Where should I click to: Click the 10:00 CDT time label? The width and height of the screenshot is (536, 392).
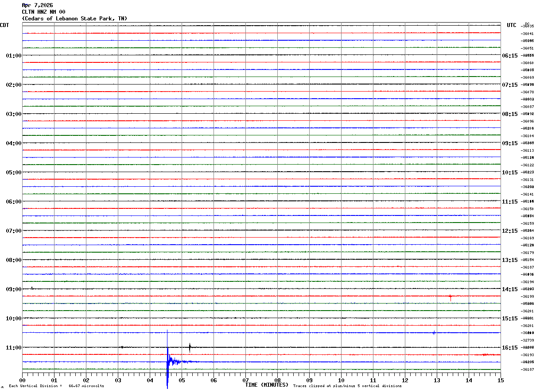[x=14, y=319]
